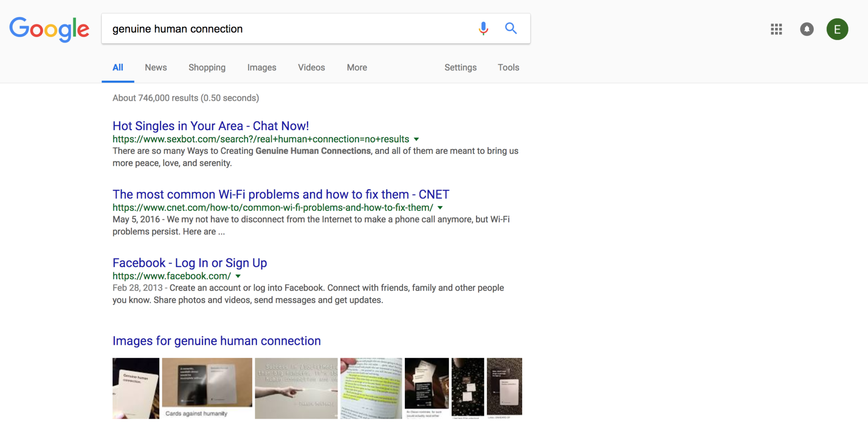This screenshot has width=868, height=423.
Task: Open thumbnail of hand holding white card
Action: (x=136, y=388)
